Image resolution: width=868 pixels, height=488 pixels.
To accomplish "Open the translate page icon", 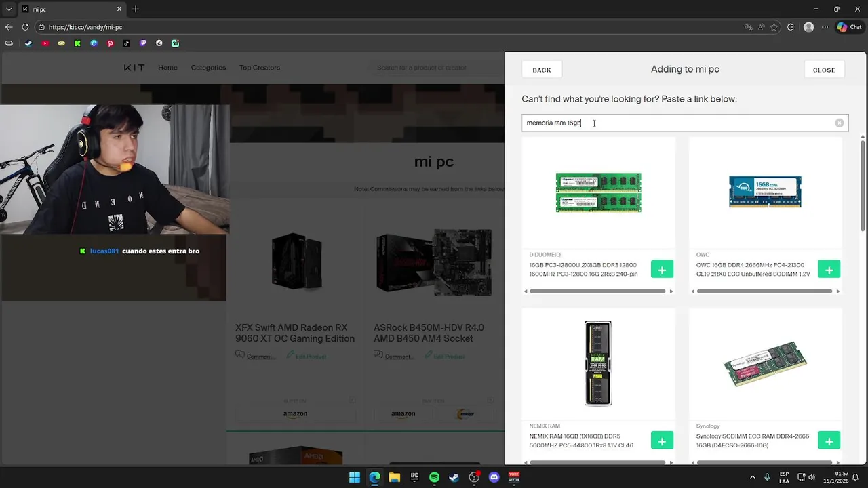I will pos(749,27).
